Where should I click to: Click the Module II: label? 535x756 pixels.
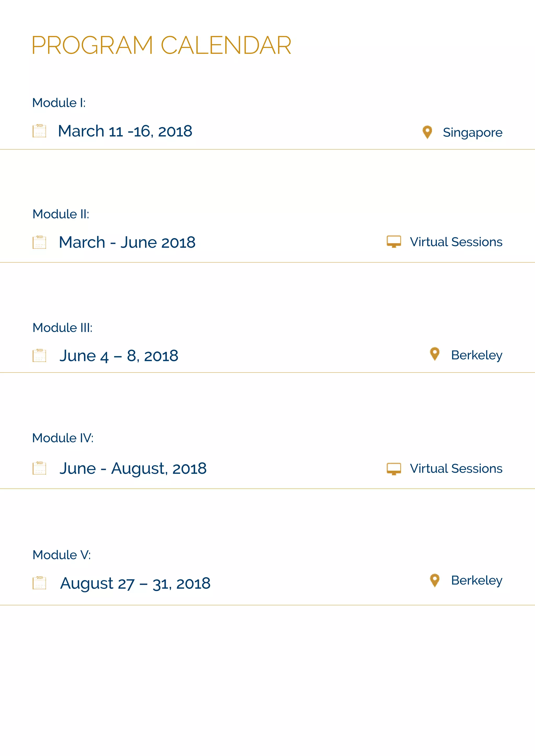pyautogui.click(x=61, y=214)
